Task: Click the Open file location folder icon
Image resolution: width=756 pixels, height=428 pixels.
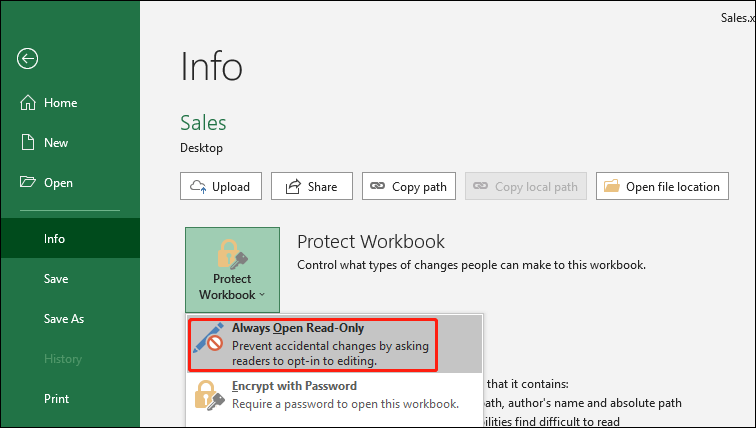Action: [610, 186]
